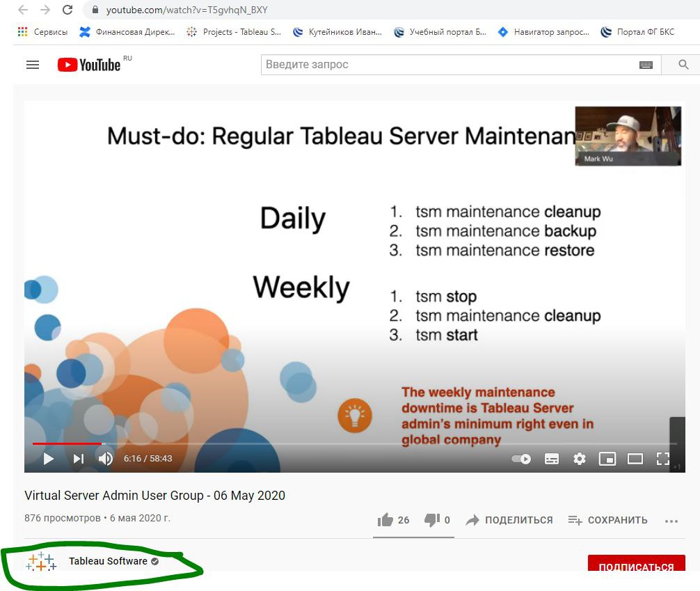Open Tableau Software channel name link

pos(108,561)
